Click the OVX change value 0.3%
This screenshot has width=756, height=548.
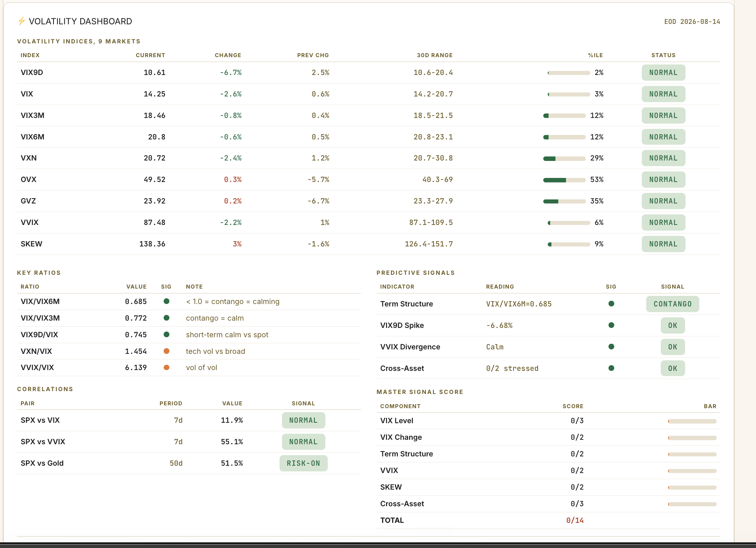233,180
